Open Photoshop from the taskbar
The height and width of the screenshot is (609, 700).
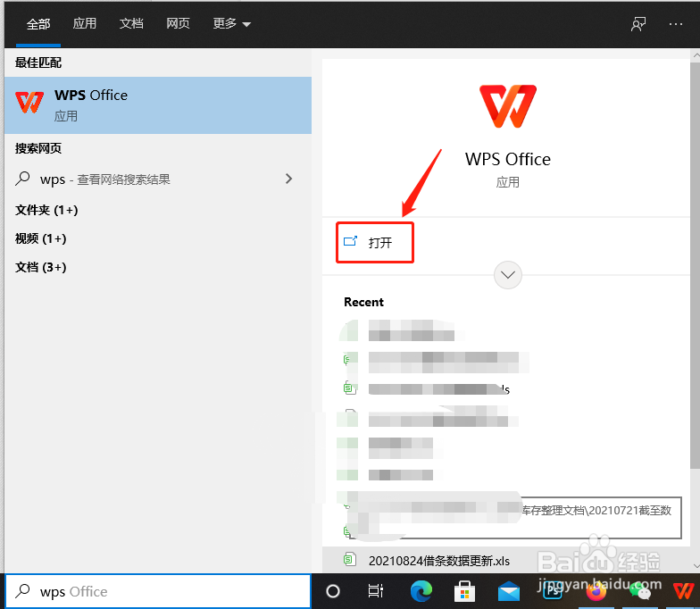[552, 591]
